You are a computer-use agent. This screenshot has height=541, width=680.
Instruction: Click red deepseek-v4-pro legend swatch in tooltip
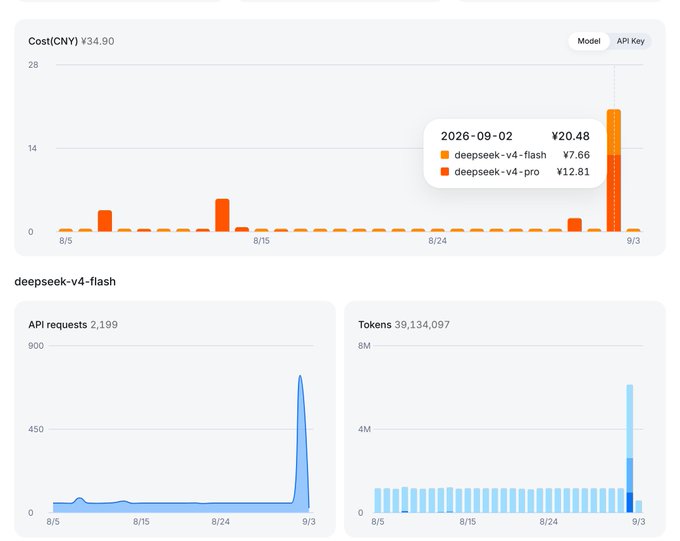[445, 172]
